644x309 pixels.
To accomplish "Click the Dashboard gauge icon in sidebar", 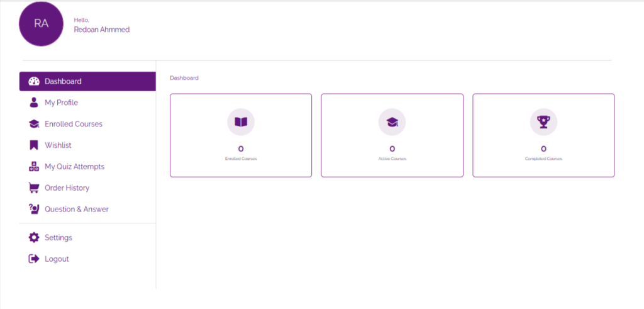I will coord(34,81).
